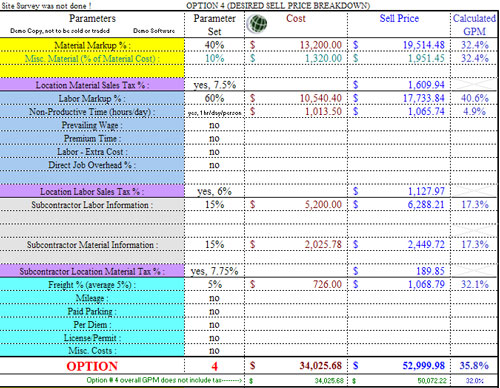
Task: Click the Prevailing Wage label
Action: click(92, 125)
